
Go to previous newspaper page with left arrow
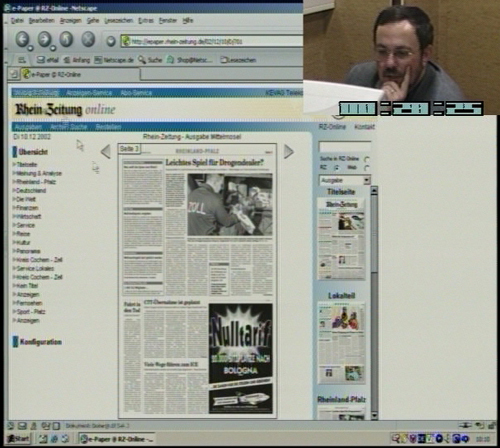(106, 152)
